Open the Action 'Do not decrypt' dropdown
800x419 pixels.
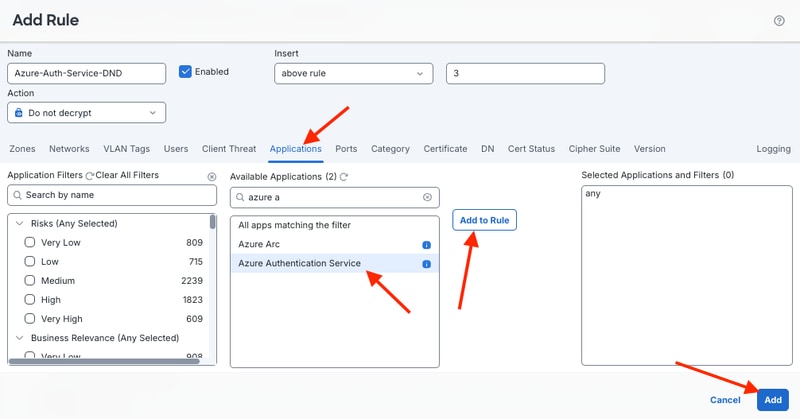coord(87,113)
